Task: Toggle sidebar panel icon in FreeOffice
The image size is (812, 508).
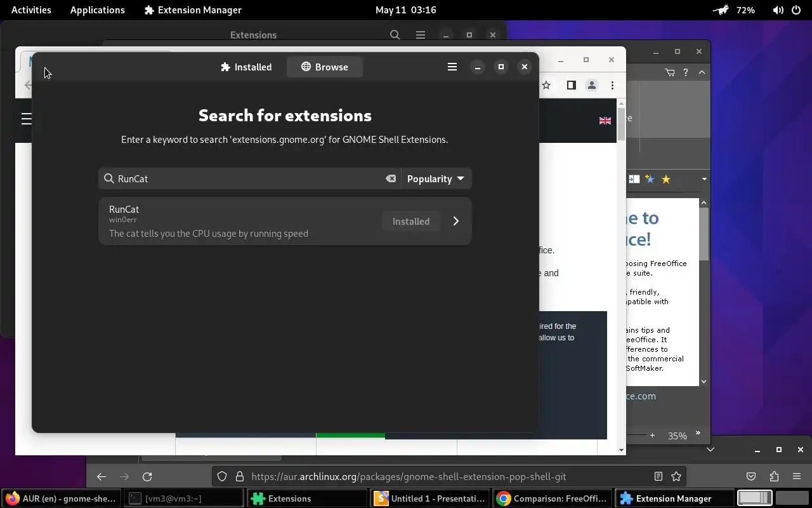Action: (x=634, y=179)
